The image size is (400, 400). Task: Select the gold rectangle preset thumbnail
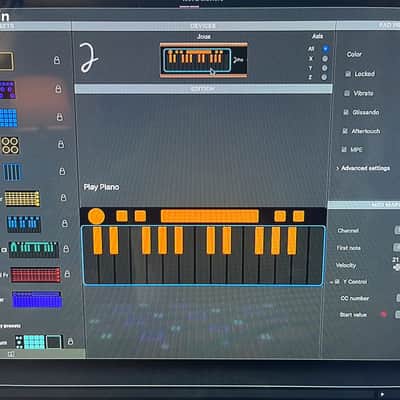tap(6, 61)
